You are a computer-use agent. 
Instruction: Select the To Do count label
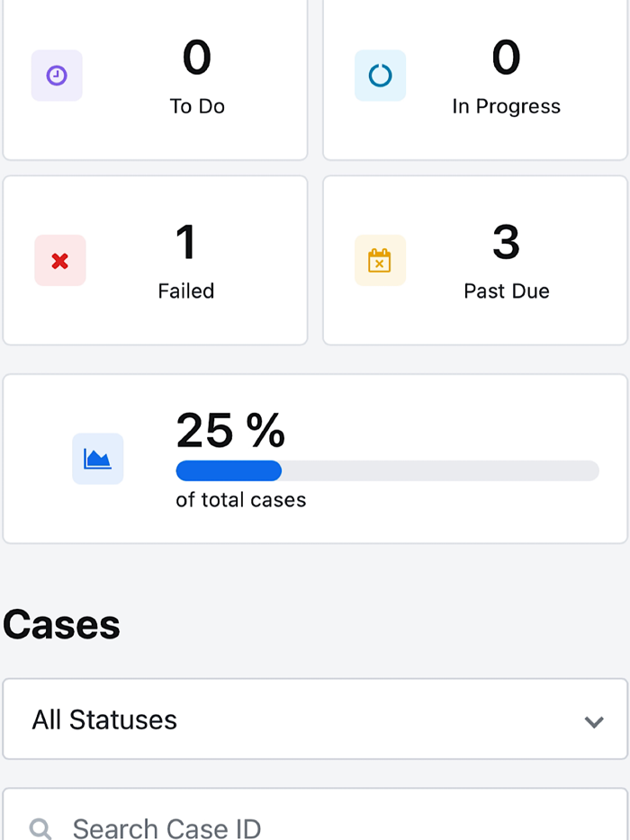[x=197, y=106]
